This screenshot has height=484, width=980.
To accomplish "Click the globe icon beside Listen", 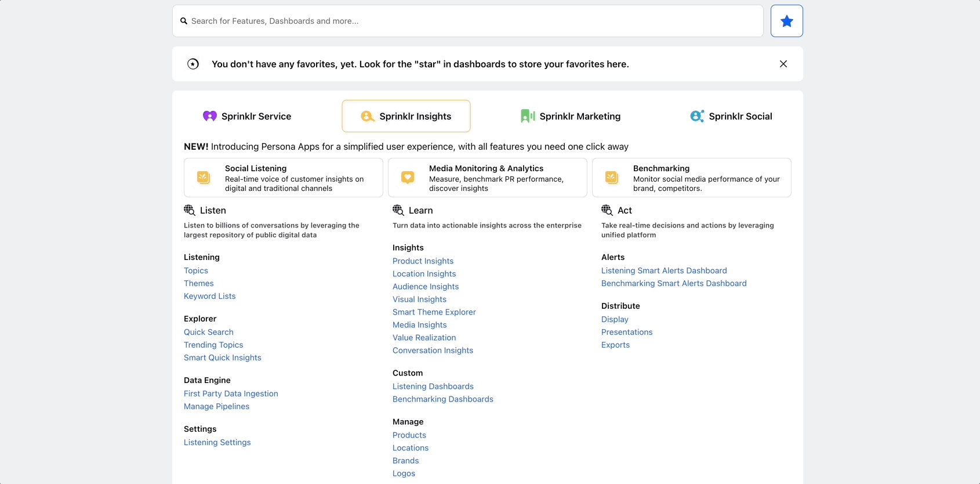I will point(190,210).
